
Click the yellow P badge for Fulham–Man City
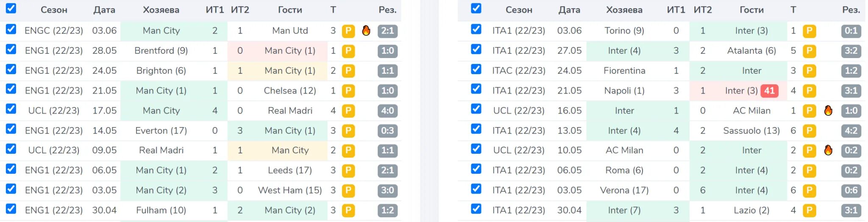click(x=348, y=211)
